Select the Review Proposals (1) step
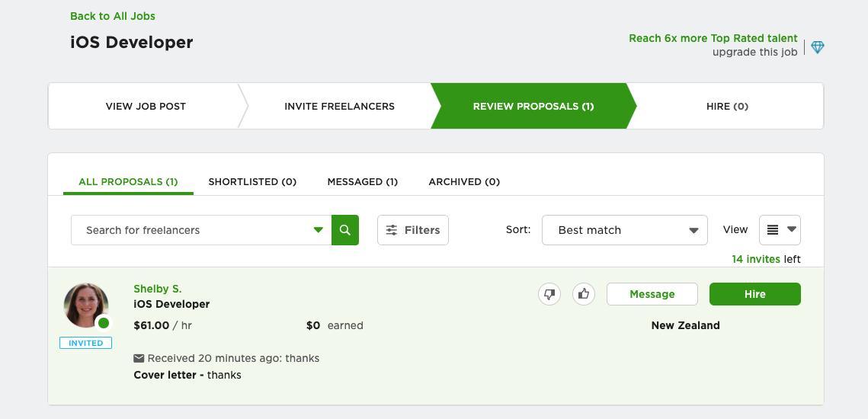This screenshot has height=419, width=868. [x=533, y=106]
